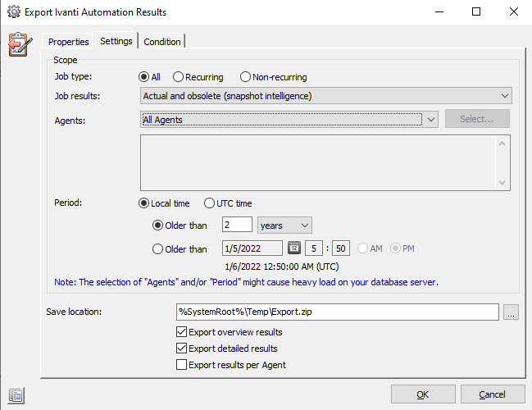The image size is (532, 410).
Task: Click the minutes field showing 50
Action: coord(341,248)
